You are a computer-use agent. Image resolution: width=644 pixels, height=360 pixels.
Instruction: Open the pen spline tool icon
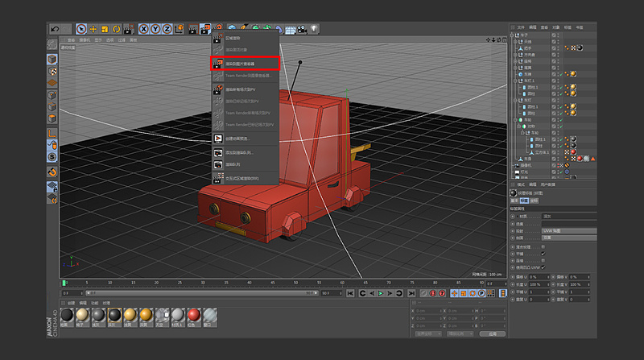pyautogui.click(x=244, y=27)
